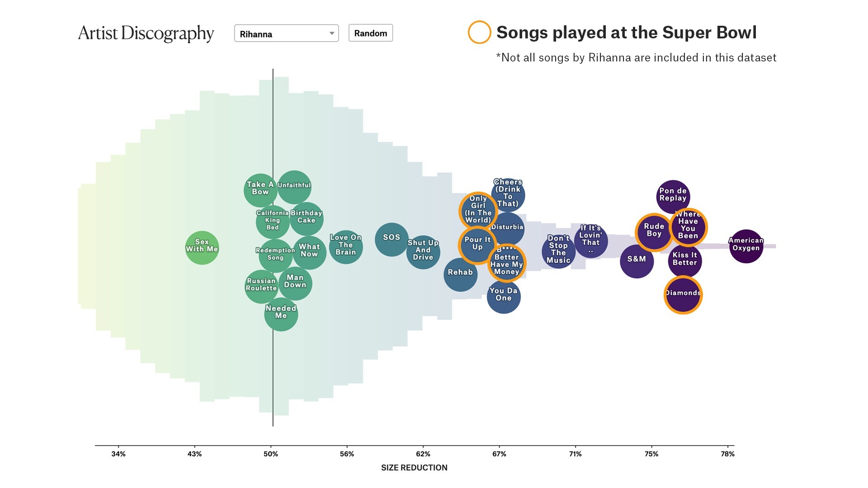Click the S&M song bubble
868x488 pixels.
636,261
